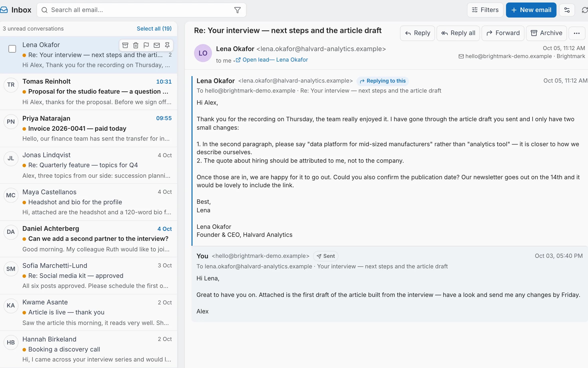Click the LO sender avatar
Screen dimensions: 588x368
[x=203, y=53]
